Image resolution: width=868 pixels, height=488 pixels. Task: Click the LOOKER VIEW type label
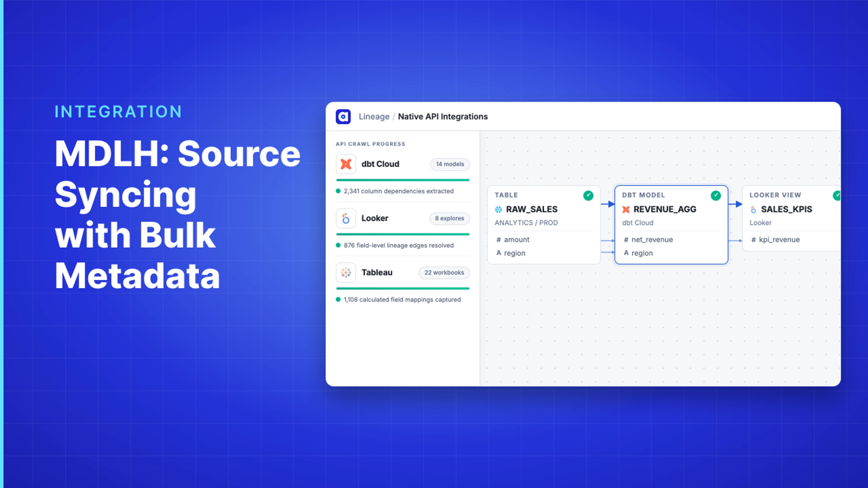775,195
